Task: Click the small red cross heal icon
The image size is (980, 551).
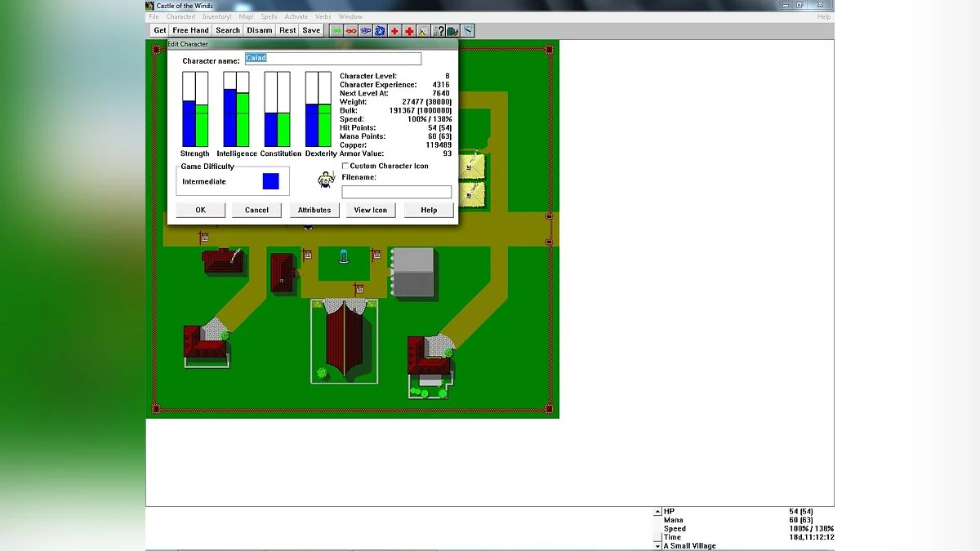Action: click(394, 30)
